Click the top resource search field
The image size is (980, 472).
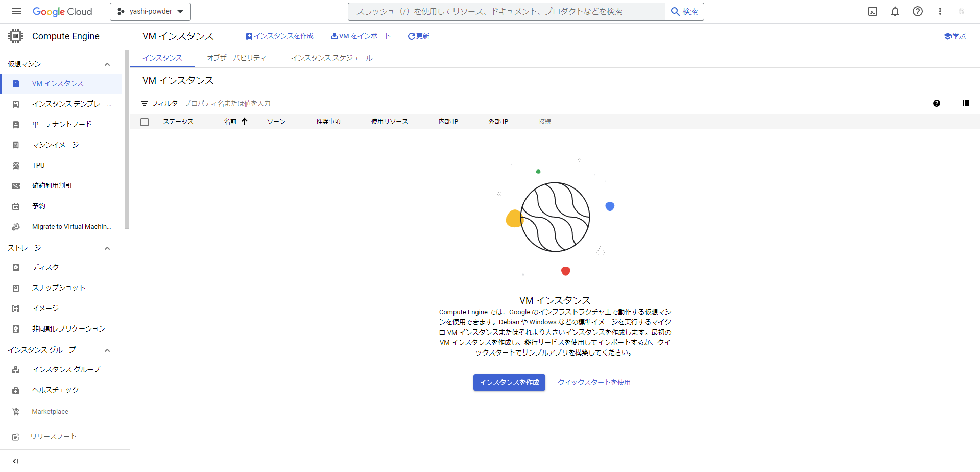tap(507, 12)
